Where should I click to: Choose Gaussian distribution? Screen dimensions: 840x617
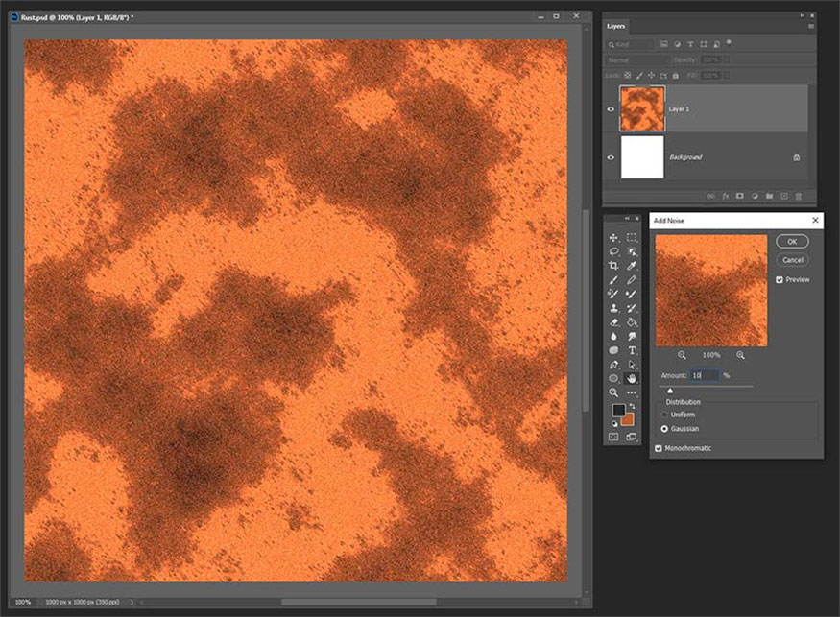click(x=664, y=429)
